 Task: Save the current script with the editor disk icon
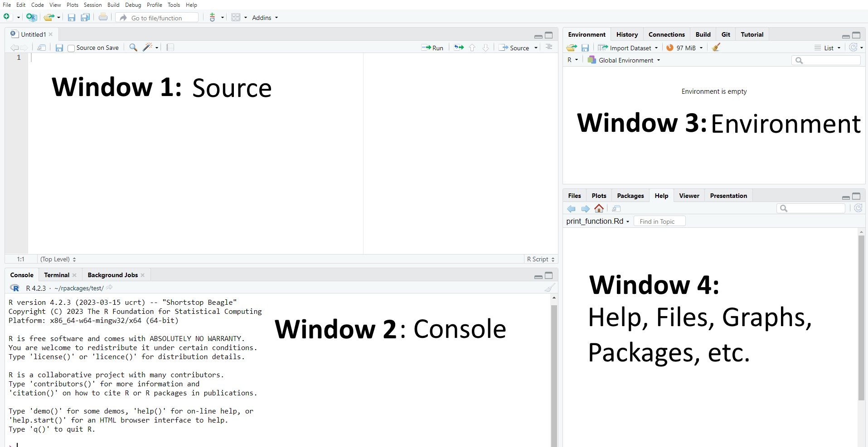pos(59,48)
